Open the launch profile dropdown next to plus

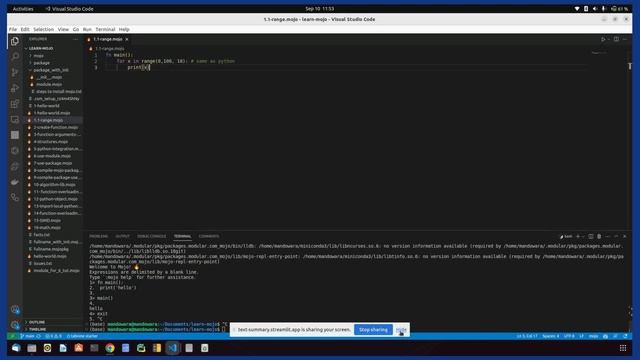pyautogui.click(x=583, y=236)
